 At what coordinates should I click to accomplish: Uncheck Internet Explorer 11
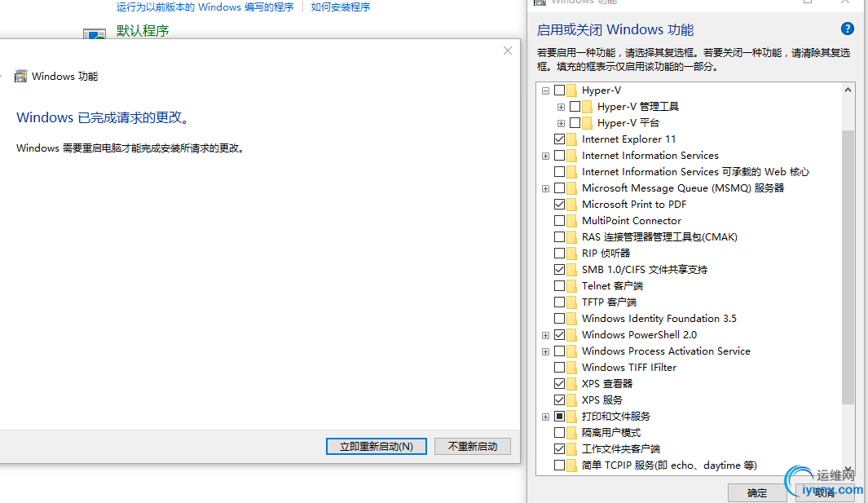(x=560, y=139)
